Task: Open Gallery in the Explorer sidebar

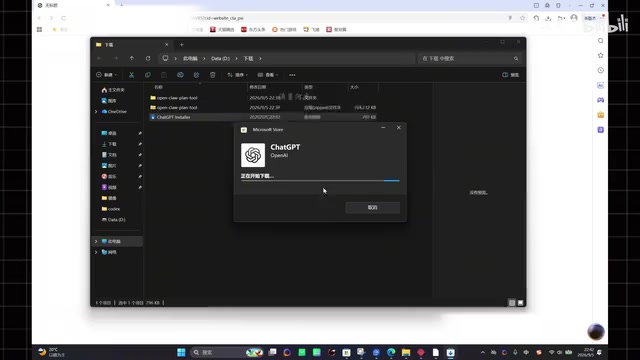Action: pyautogui.click(x=109, y=100)
